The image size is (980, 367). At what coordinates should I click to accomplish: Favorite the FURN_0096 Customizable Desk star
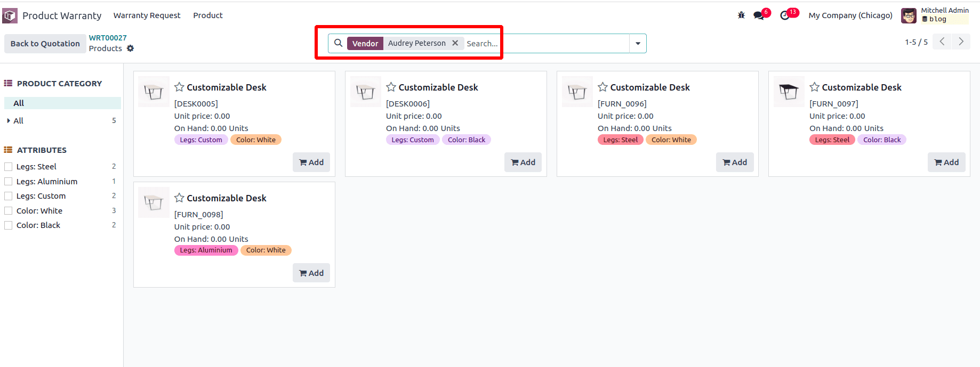tap(603, 87)
